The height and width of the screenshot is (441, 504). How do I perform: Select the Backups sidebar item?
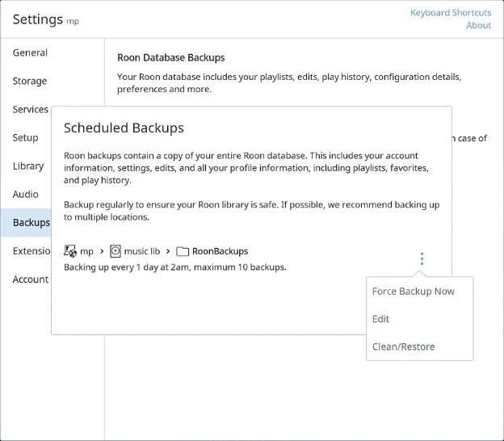coord(26,222)
